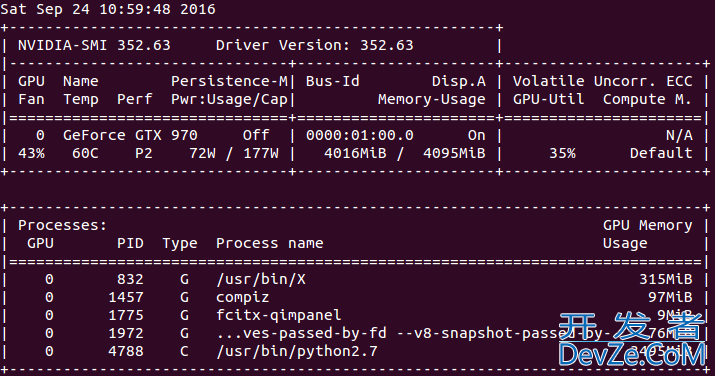Click the compiz process name
Image resolution: width=715 pixels, height=376 pixels.
tap(243, 298)
